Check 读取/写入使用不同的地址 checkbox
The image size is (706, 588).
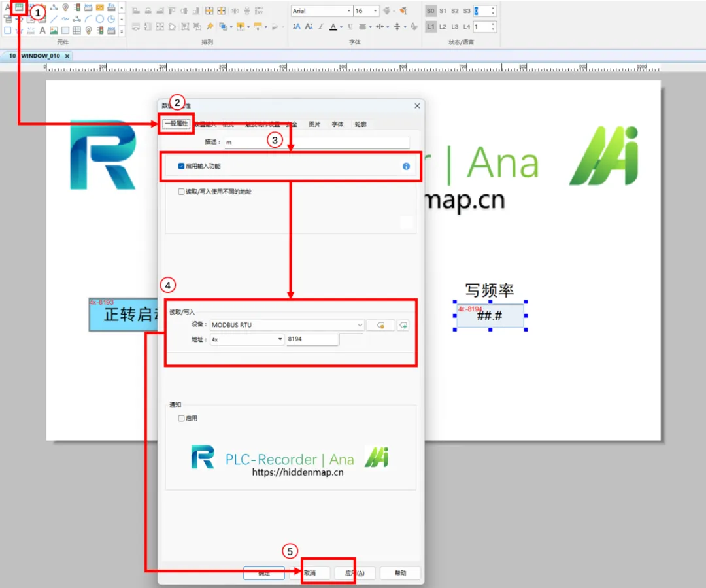tap(181, 192)
